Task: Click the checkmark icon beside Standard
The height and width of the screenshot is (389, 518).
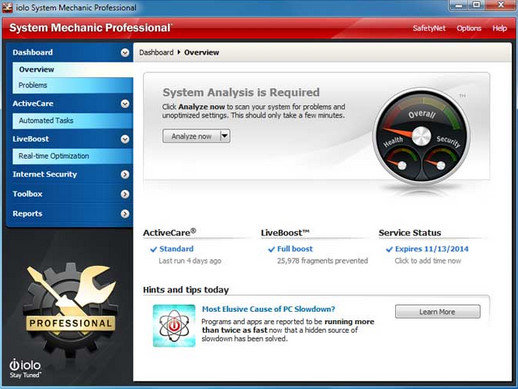Action: tap(153, 249)
